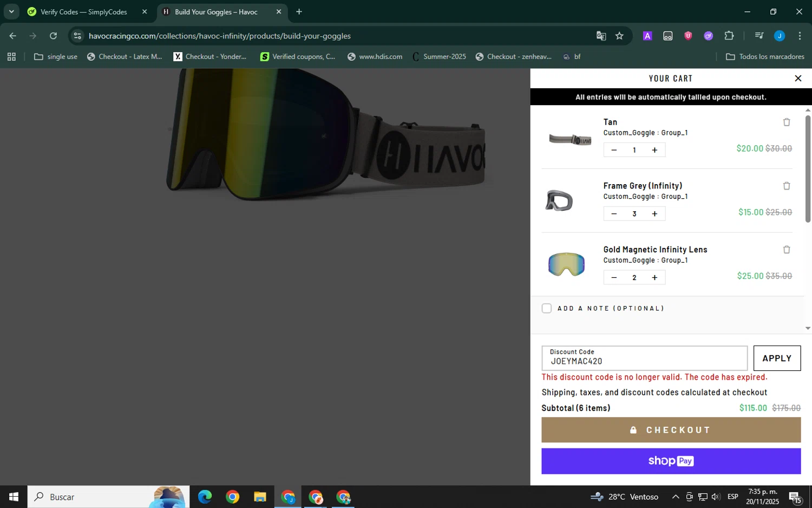This screenshot has height=508, width=812.
Task: Open the single use bookmark folder
Action: coord(56,56)
